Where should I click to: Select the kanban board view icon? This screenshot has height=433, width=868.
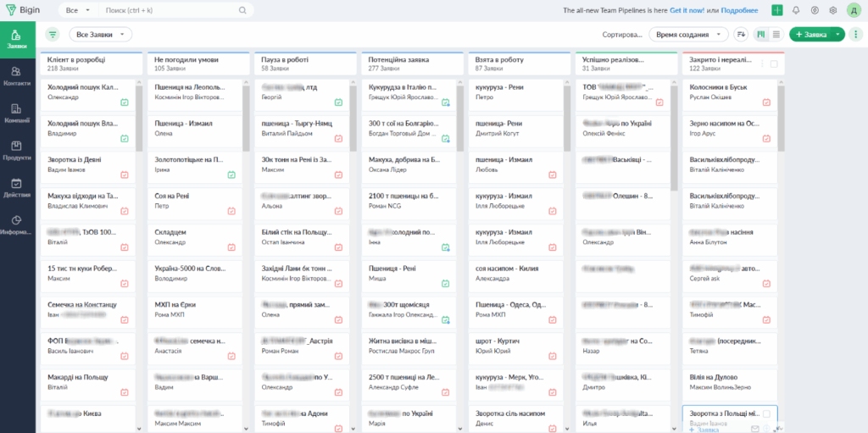[x=761, y=35]
